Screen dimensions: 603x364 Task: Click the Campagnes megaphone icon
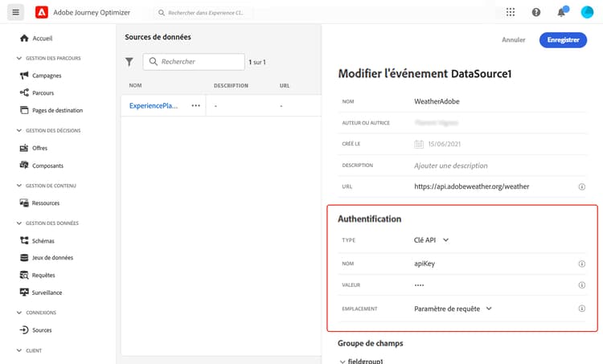click(24, 76)
